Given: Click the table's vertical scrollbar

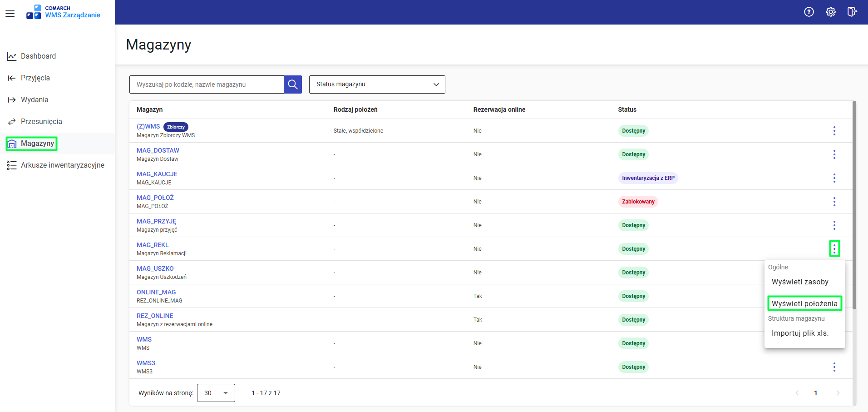Looking at the screenshot, I should tap(854, 204).
